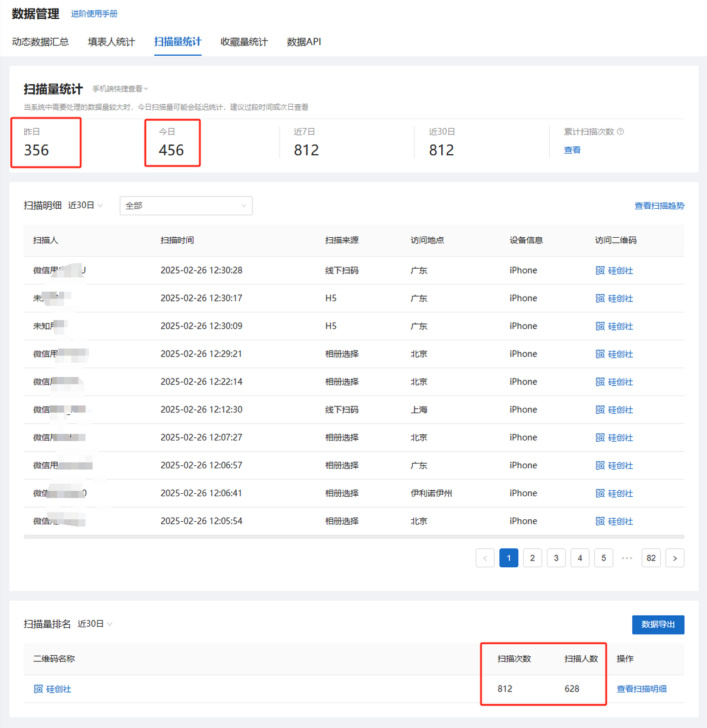707x728 pixels.
Task: Open the 进阶使用手册 link
Action: click(94, 14)
